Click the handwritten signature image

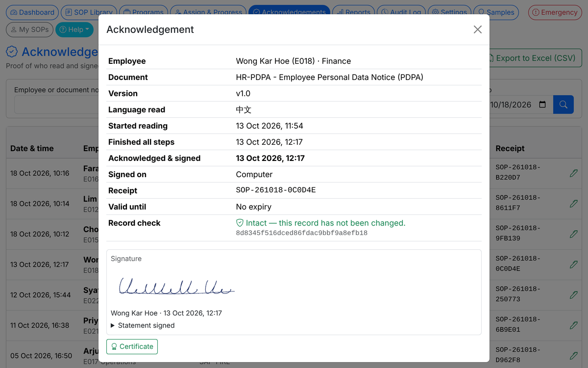tap(176, 286)
